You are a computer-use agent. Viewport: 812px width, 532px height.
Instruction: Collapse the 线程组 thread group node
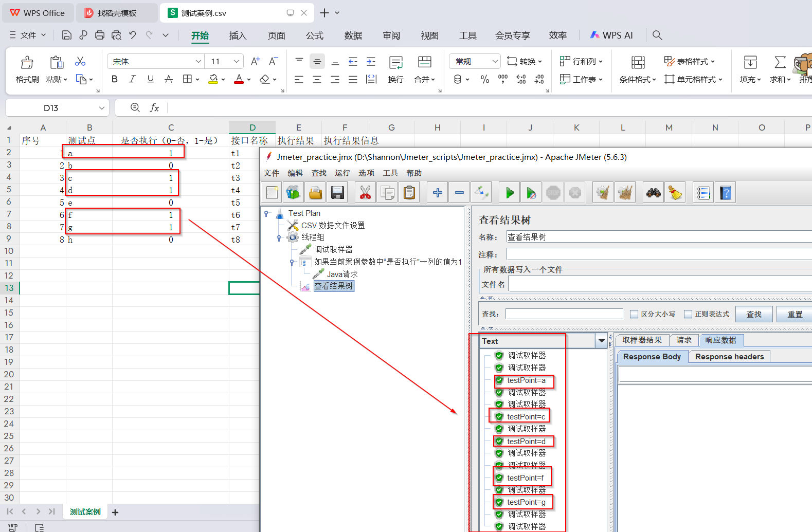(279, 237)
